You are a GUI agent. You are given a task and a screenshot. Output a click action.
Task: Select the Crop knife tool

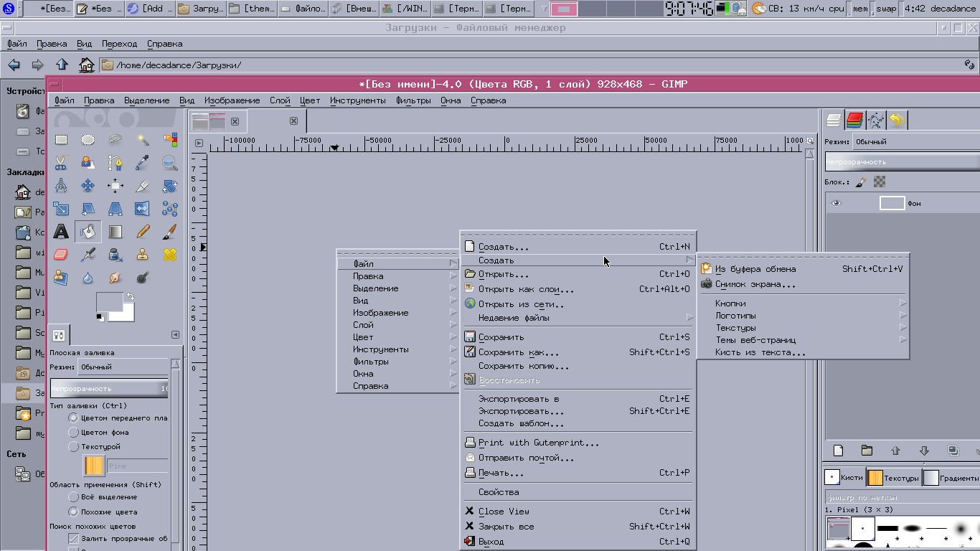click(x=143, y=186)
